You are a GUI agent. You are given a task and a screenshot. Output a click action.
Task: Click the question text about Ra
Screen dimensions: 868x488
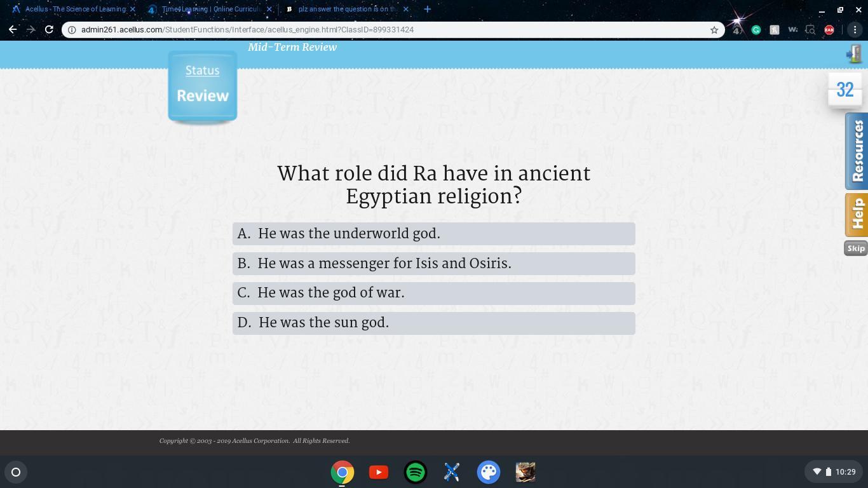point(434,185)
